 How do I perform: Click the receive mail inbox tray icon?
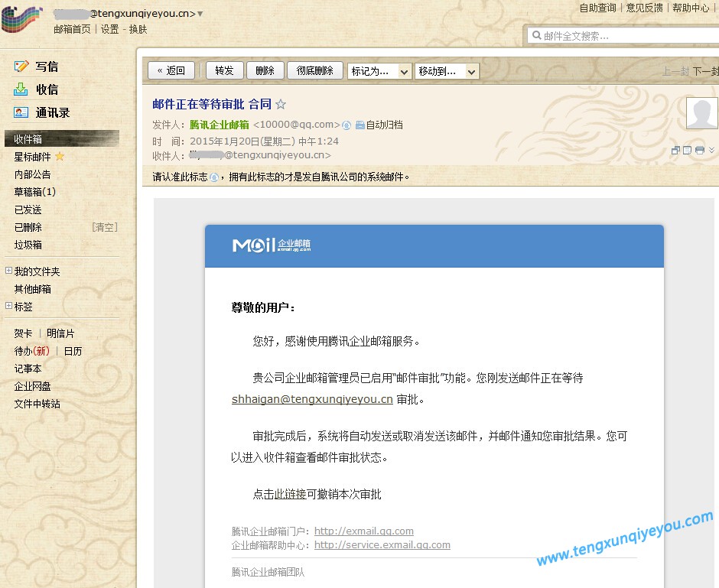21,89
